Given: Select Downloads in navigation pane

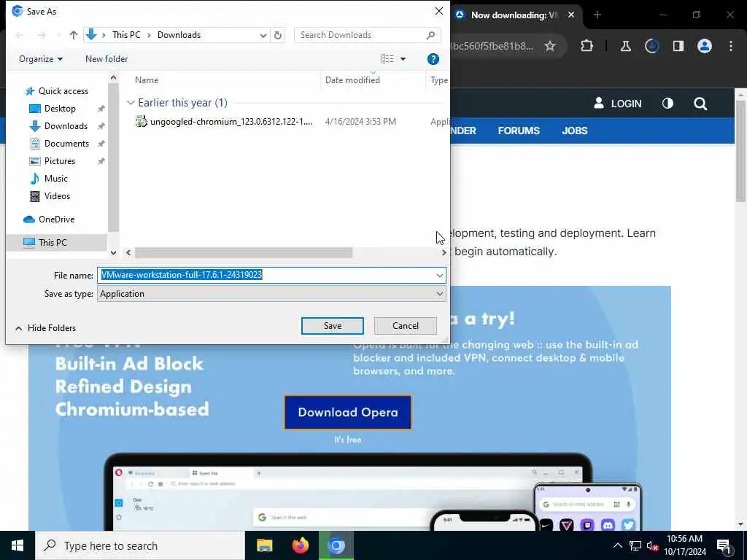Looking at the screenshot, I should 66,126.
